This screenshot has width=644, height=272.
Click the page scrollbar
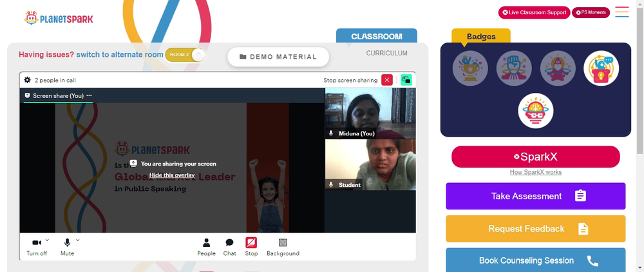(x=640, y=82)
